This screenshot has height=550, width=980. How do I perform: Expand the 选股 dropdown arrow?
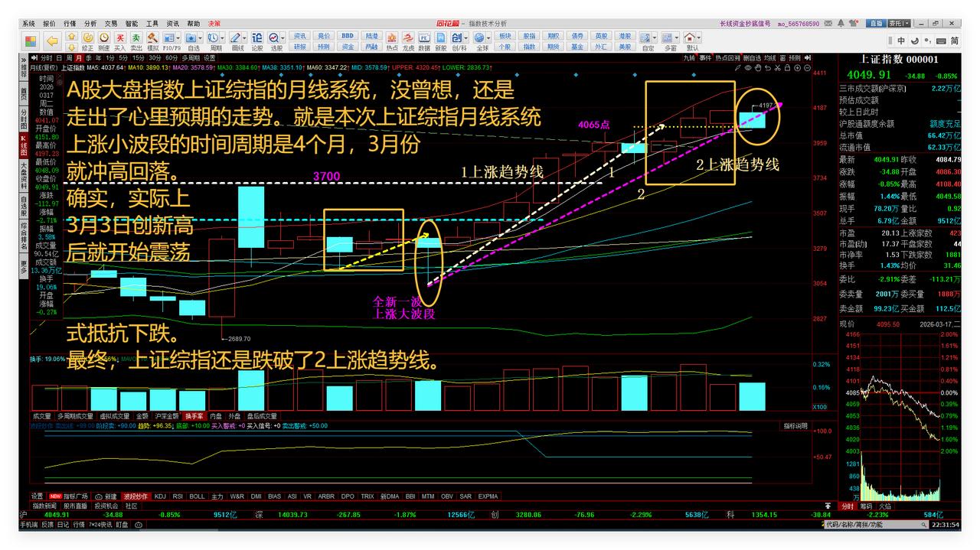[x=283, y=38]
